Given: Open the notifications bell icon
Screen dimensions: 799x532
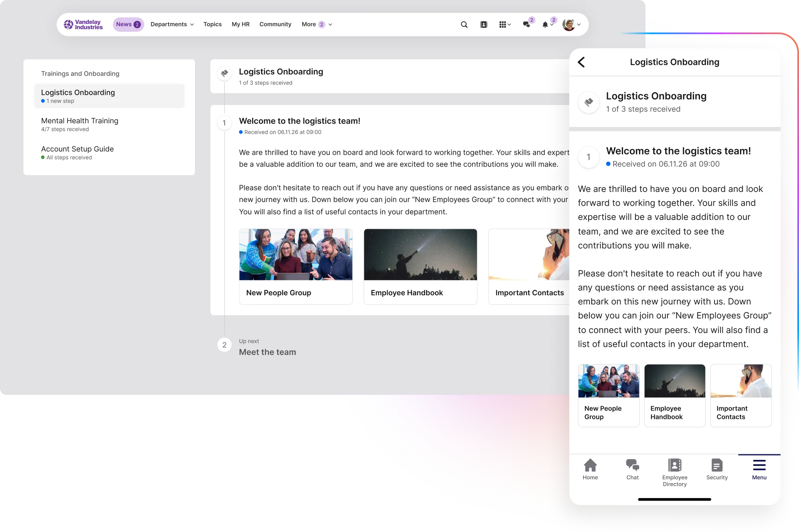Looking at the screenshot, I should pyautogui.click(x=545, y=25).
